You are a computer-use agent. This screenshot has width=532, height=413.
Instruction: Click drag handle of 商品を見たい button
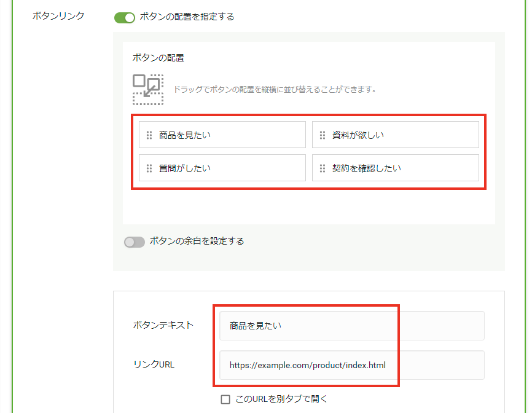pyautogui.click(x=149, y=135)
